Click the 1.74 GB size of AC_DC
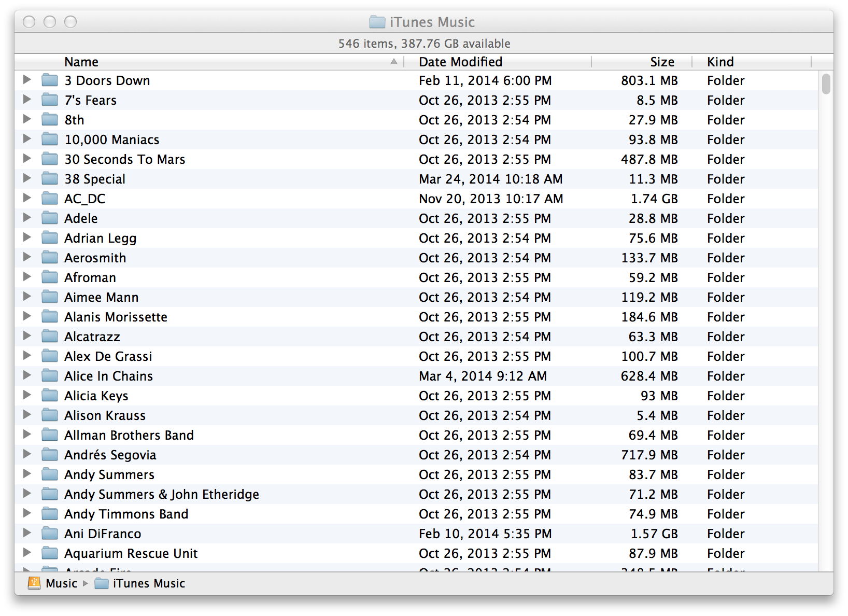 (654, 199)
